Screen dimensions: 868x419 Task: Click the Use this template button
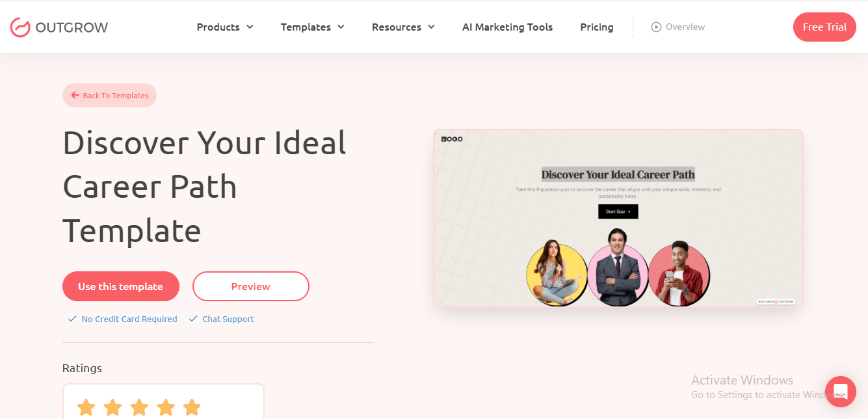click(x=120, y=286)
